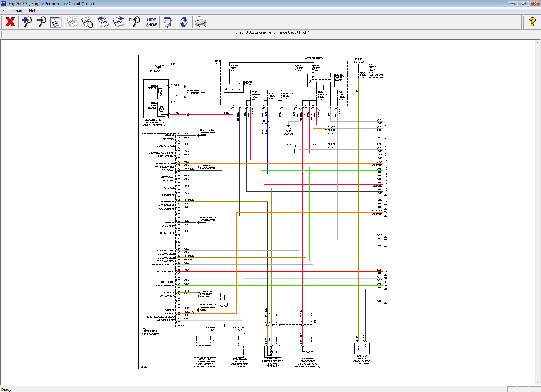Go to the next figure
Viewport: 541px width, 392px height.
[x=118, y=22]
